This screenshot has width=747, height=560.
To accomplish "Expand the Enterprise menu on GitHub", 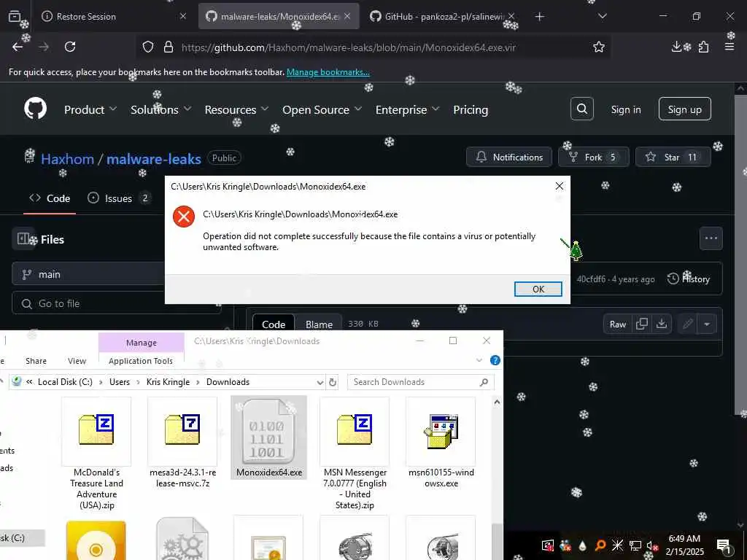I will [407, 109].
